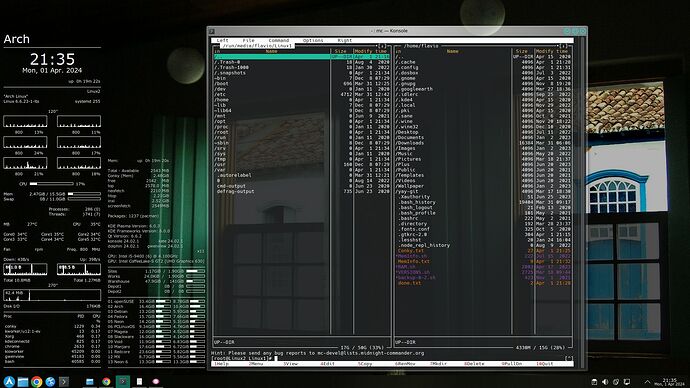Viewport: 690px width, 388px height.
Task: Open the Options menu in Midnight Commander
Action: (313, 40)
